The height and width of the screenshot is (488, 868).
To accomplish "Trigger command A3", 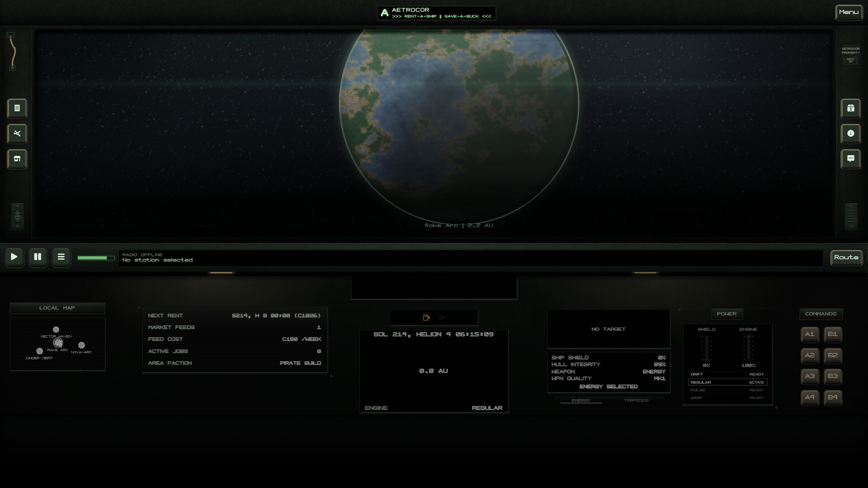I will click(x=810, y=376).
